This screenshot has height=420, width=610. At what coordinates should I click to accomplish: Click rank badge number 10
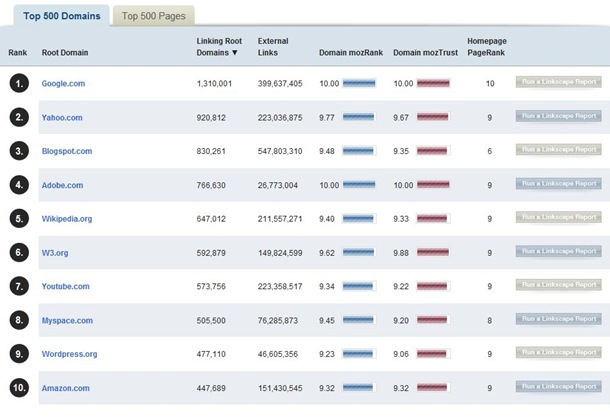[x=19, y=388]
